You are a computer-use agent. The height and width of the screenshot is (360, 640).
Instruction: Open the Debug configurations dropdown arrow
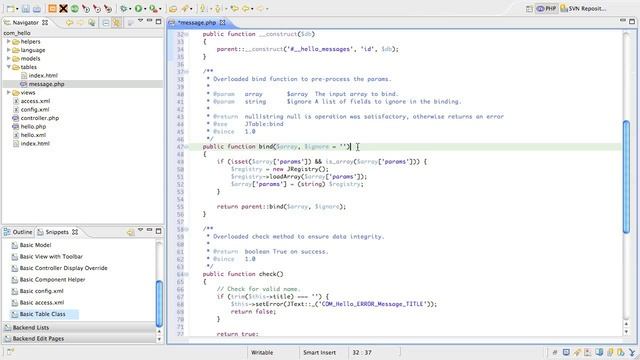130,9
